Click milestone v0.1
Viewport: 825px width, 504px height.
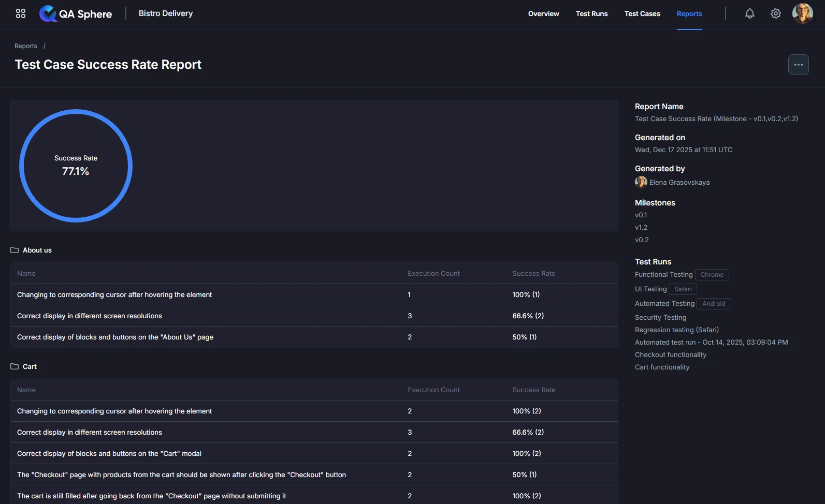(641, 215)
